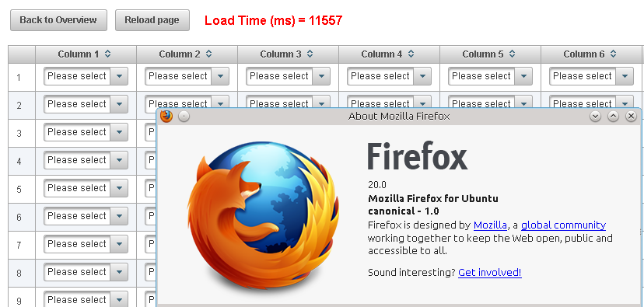644x307 pixels.
Task: Open row 7 Column 1 dropdown
Action: click(x=86, y=244)
